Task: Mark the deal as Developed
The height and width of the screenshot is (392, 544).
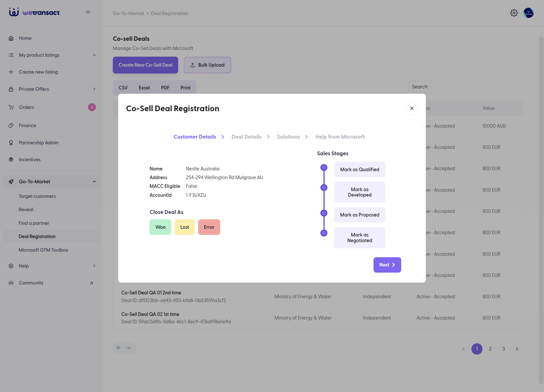Action: pos(359,192)
